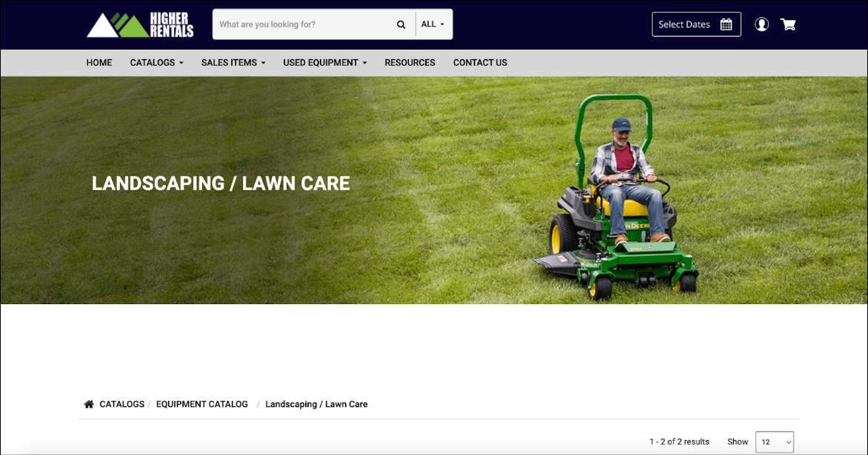The image size is (868, 455).
Task: Open the CONTACT US page
Action: [480, 62]
